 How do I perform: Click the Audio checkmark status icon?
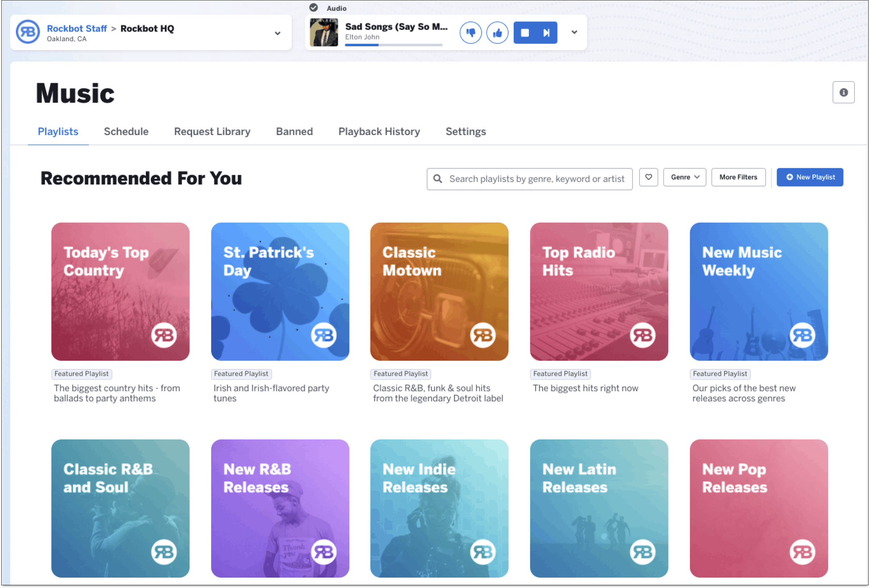[x=313, y=8]
